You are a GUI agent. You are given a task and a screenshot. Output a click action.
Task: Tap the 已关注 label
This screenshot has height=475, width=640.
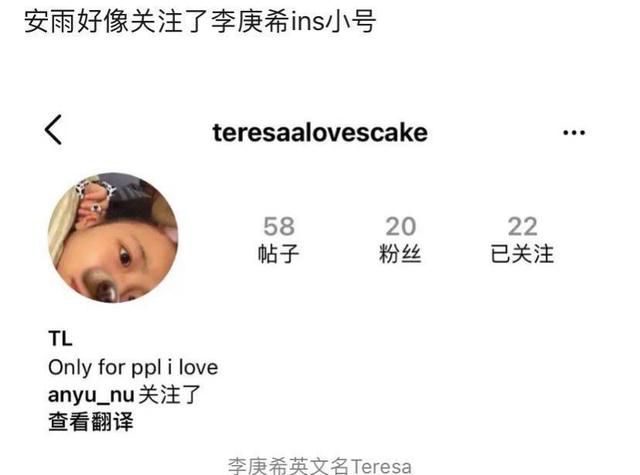click(522, 254)
